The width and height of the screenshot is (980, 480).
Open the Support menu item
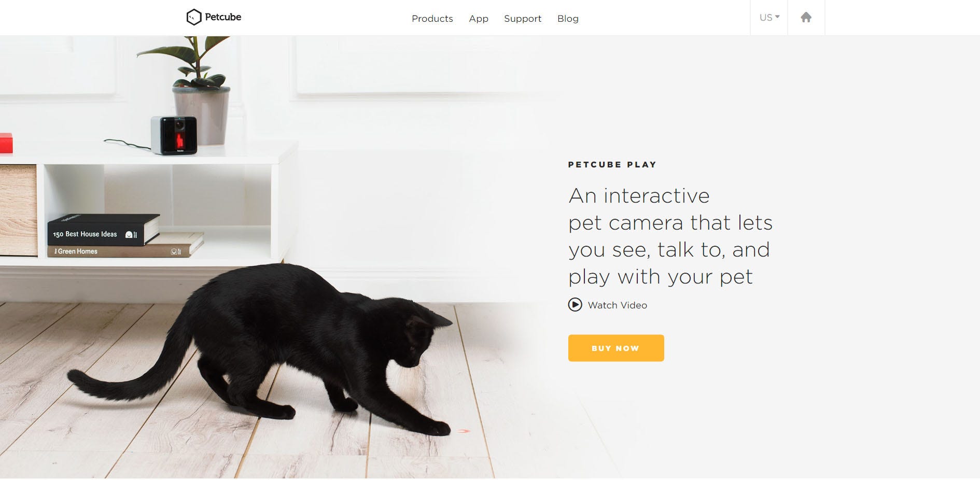(523, 19)
